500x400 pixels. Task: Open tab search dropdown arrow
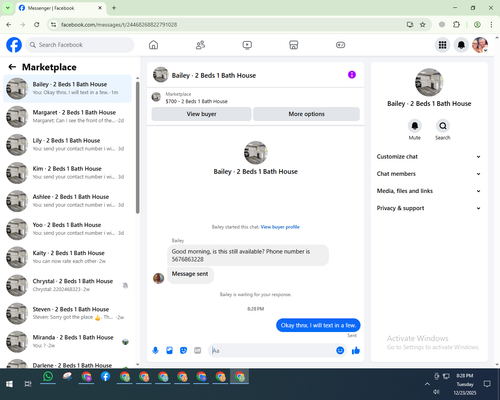8,8
